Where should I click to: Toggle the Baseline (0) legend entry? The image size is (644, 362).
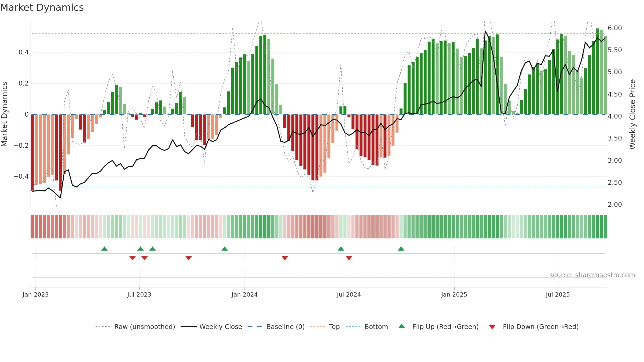click(276, 327)
